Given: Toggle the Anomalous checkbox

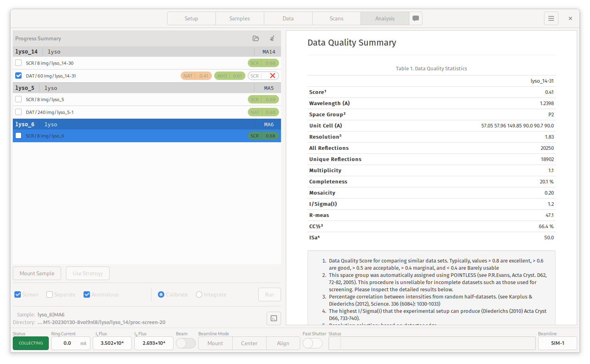Looking at the screenshot, I should click(x=87, y=294).
